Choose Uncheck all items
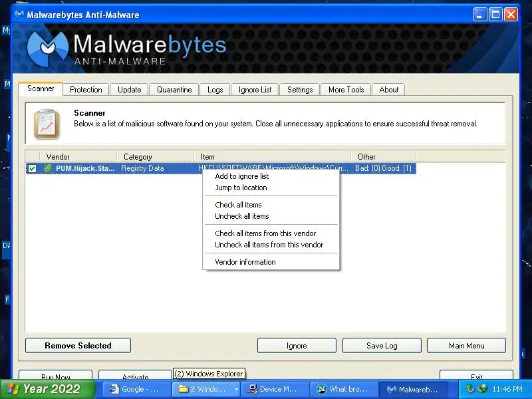 click(x=271, y=216)
